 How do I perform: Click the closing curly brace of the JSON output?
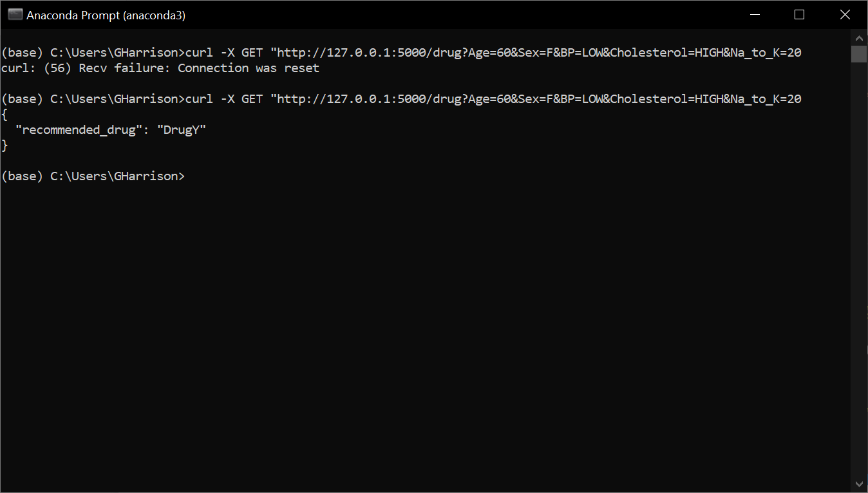5,145
